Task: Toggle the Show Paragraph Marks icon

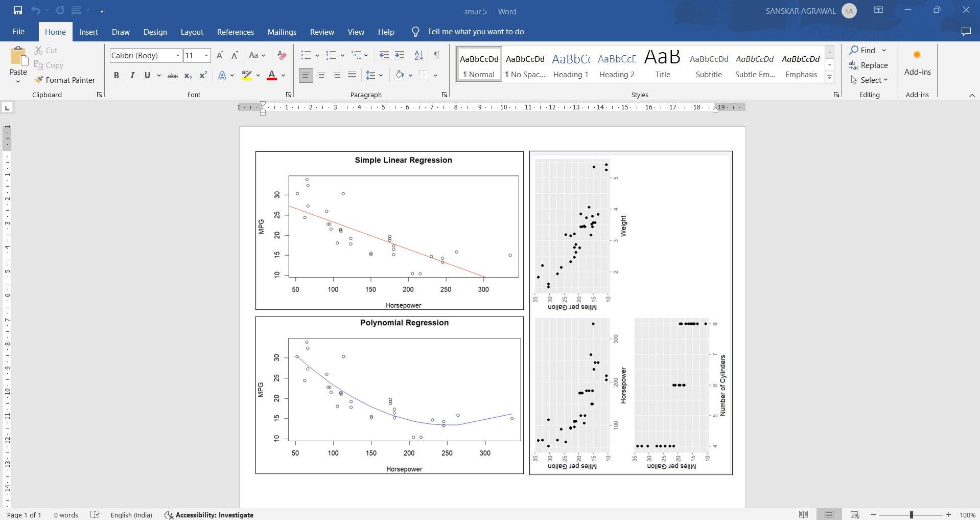Action: (437, 55)
